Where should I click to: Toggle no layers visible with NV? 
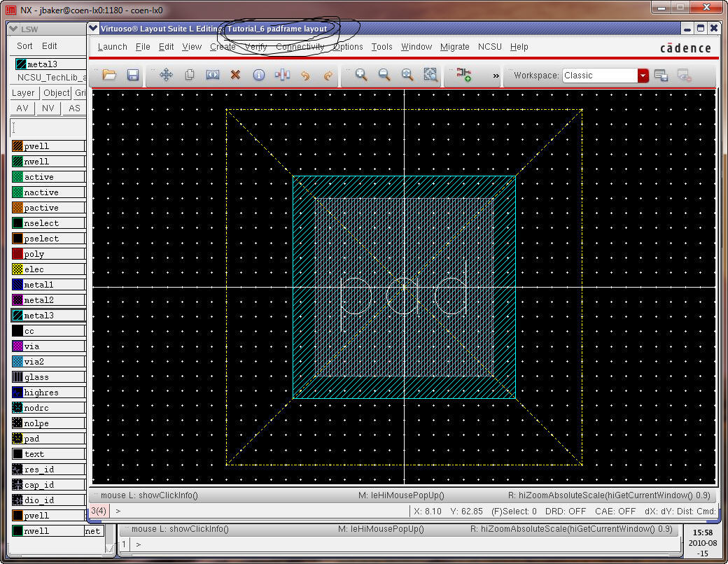48,108
